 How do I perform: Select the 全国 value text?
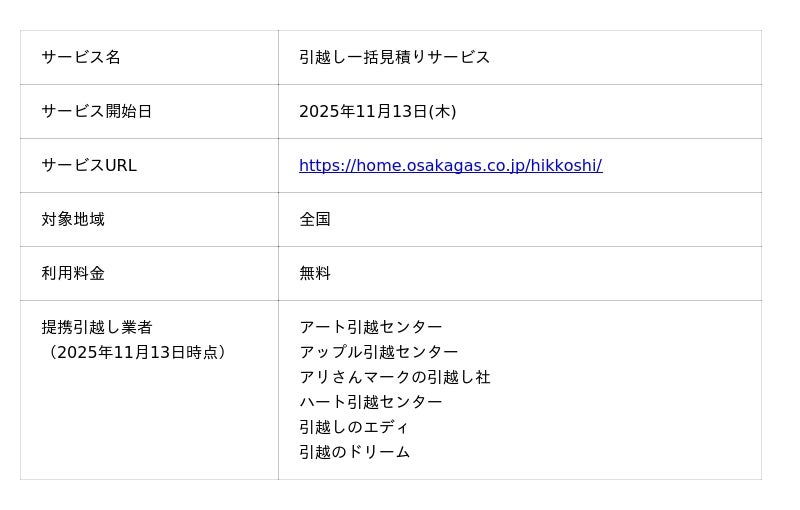click(x=315, y=220)
